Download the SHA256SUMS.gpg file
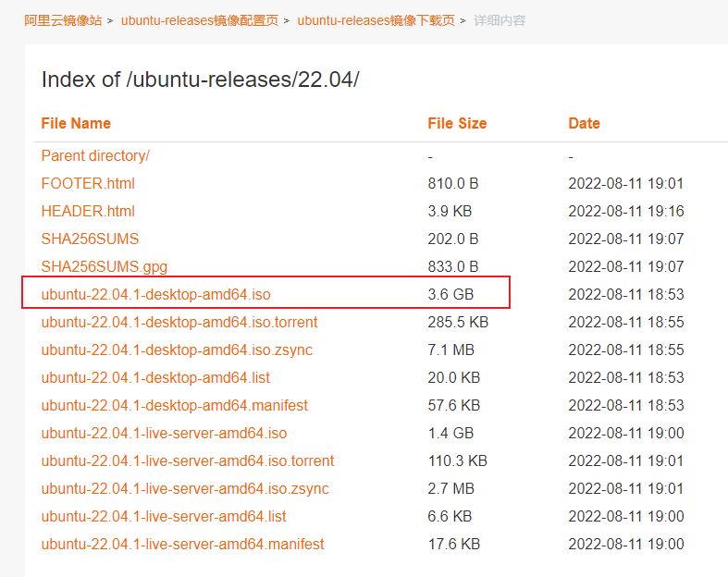Viewport: 728px width, 577px height. [x=104, y=267]
